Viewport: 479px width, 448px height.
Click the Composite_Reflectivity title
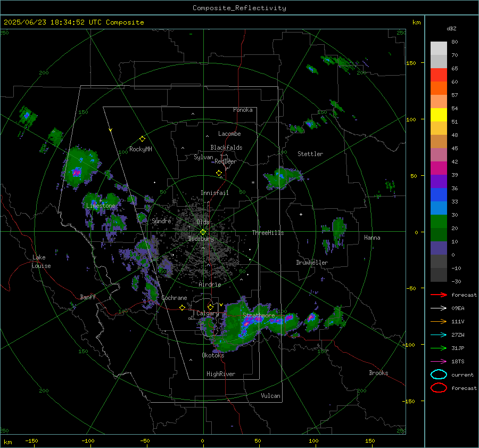click(239, 8)
